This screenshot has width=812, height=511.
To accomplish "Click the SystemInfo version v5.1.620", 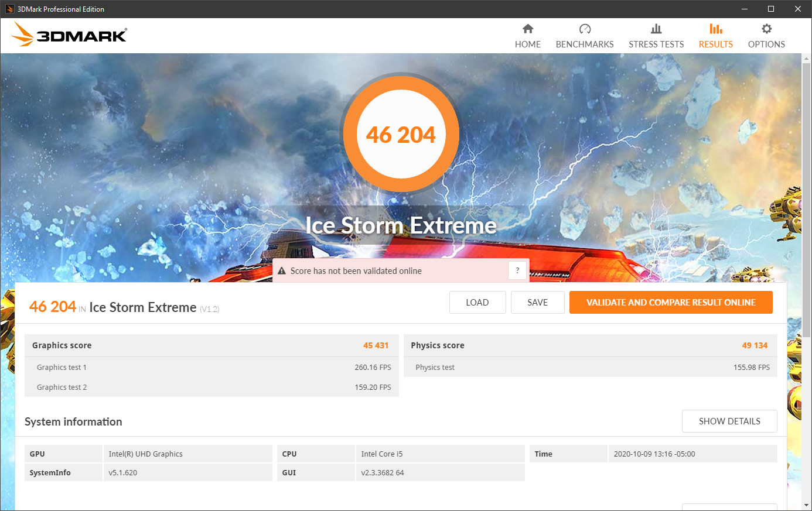I will [x=123, y=473].
